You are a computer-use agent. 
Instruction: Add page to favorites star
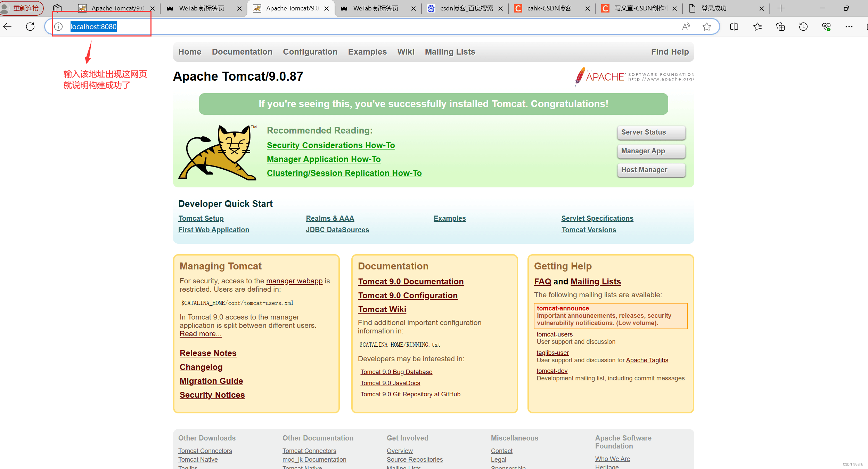pyautogui.click(x=706, y=26)
